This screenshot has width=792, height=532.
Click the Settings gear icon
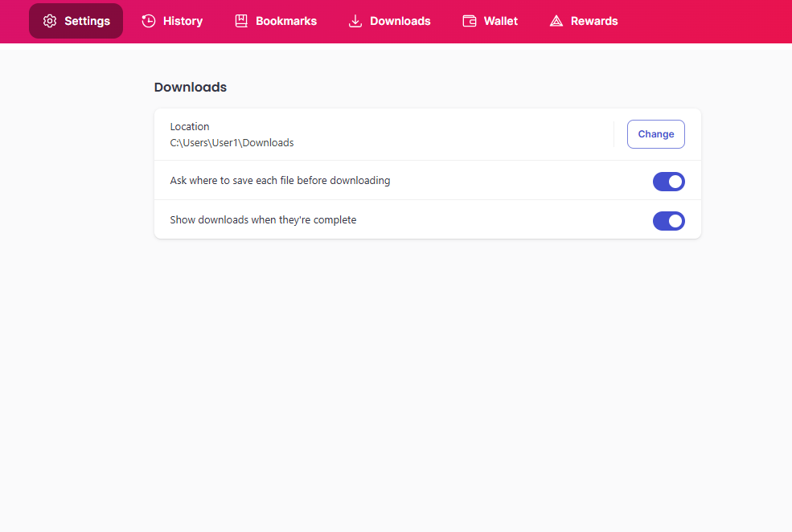click(50, 21)
